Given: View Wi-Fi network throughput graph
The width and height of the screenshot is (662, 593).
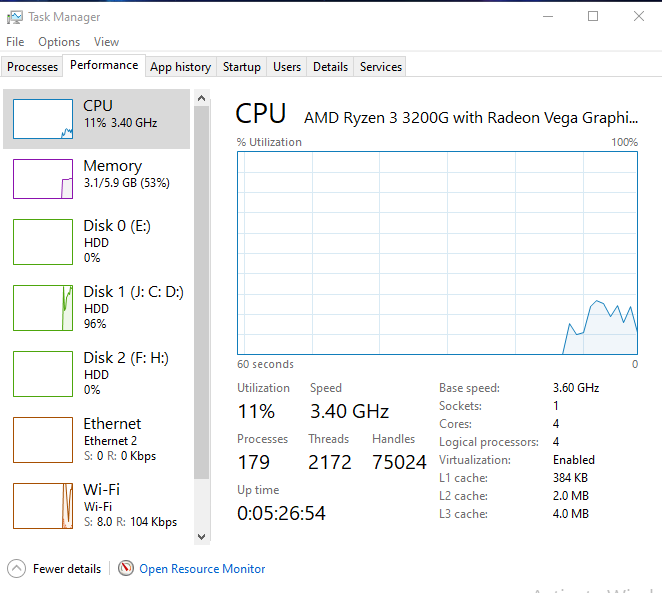Looking at the screenshot, I should pos(43,505).
